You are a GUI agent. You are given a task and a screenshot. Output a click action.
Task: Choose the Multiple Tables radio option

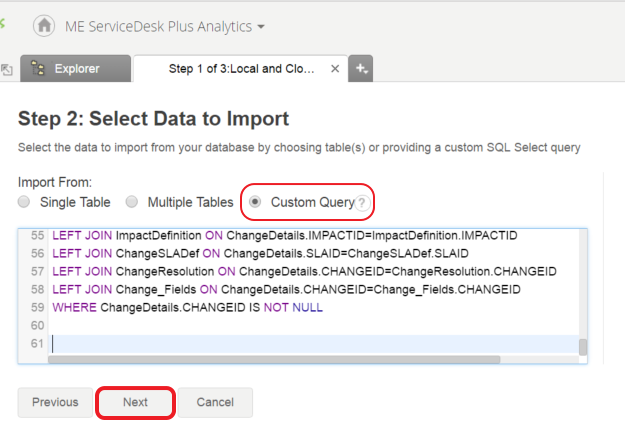pyautogui.click(x=133, y=202)
